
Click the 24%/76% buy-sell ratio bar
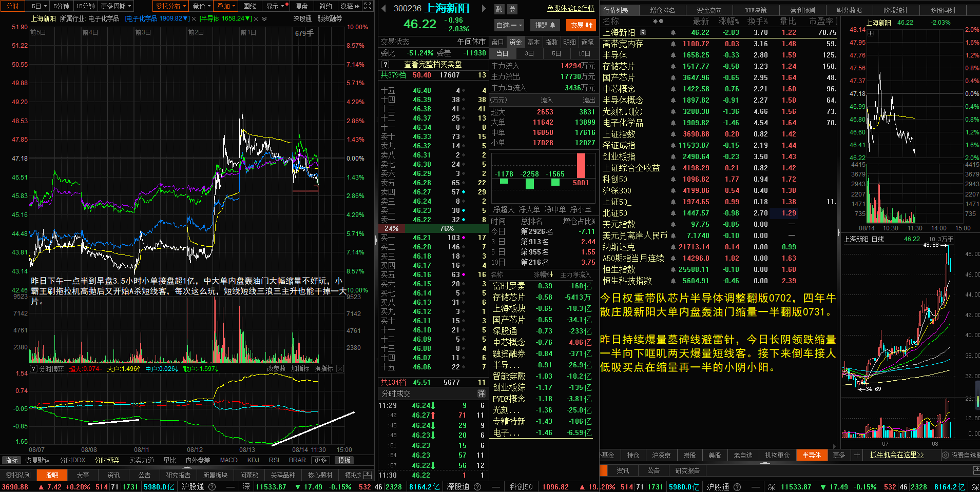click(433, 228)
